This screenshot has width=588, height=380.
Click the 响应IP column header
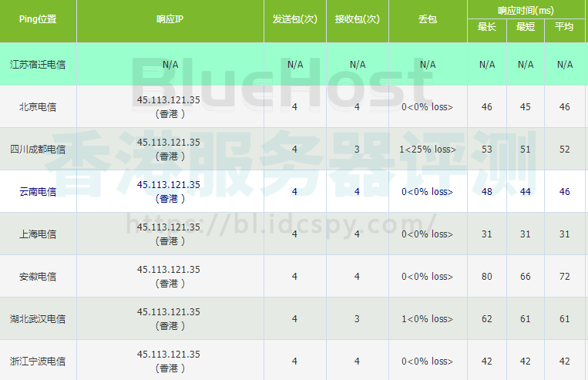[169, 19]
